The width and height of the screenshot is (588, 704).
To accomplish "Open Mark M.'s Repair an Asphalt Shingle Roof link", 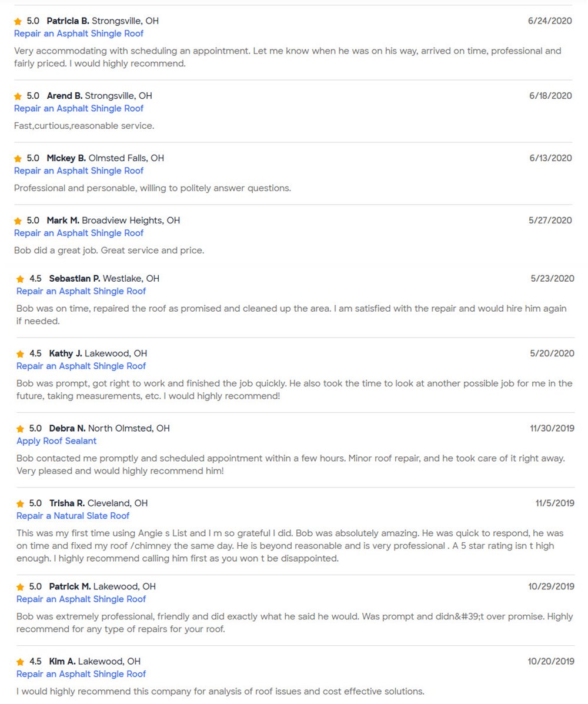I will pyautogui.click(x=78, y=233).
